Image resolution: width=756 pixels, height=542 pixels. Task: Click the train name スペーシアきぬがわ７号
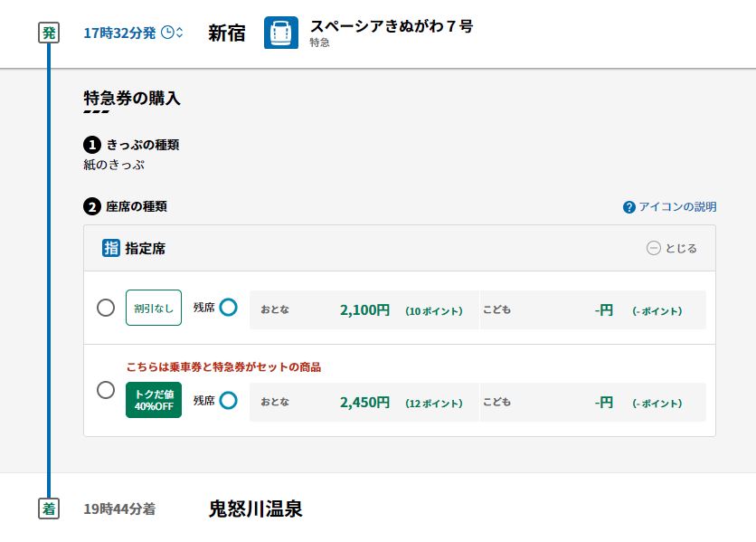391,26
